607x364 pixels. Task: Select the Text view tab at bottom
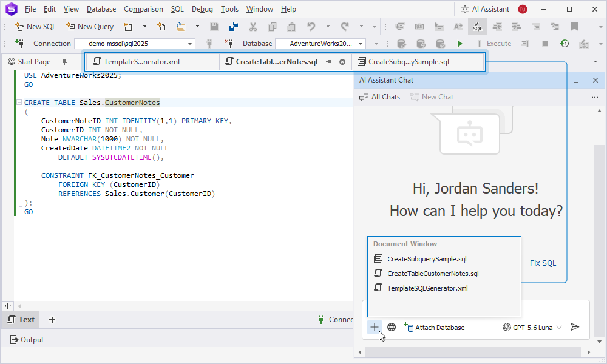coord(21,320)
